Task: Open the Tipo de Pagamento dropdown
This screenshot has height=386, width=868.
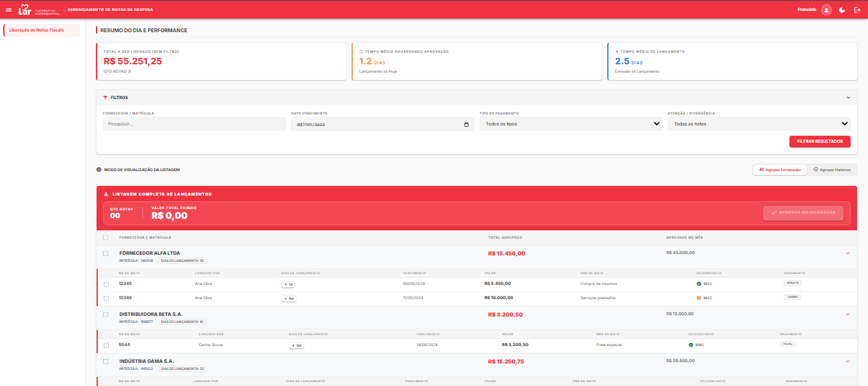Action: pos(571,124)
